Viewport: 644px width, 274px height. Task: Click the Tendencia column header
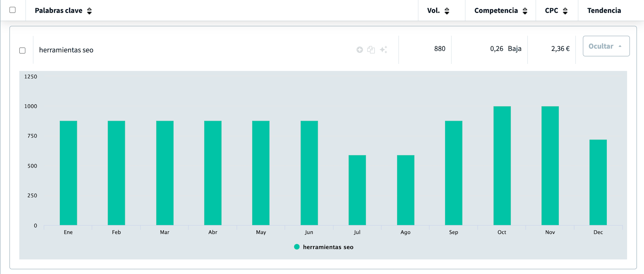click(604, 10)
